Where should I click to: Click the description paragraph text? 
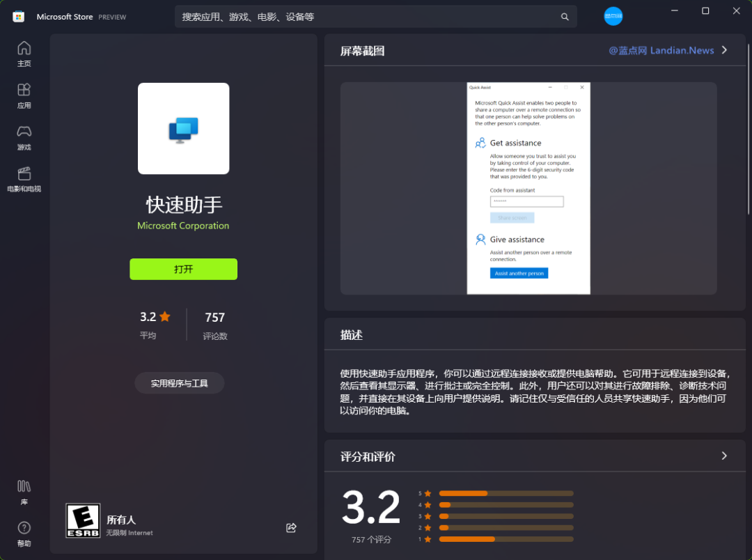coord(535,392)
